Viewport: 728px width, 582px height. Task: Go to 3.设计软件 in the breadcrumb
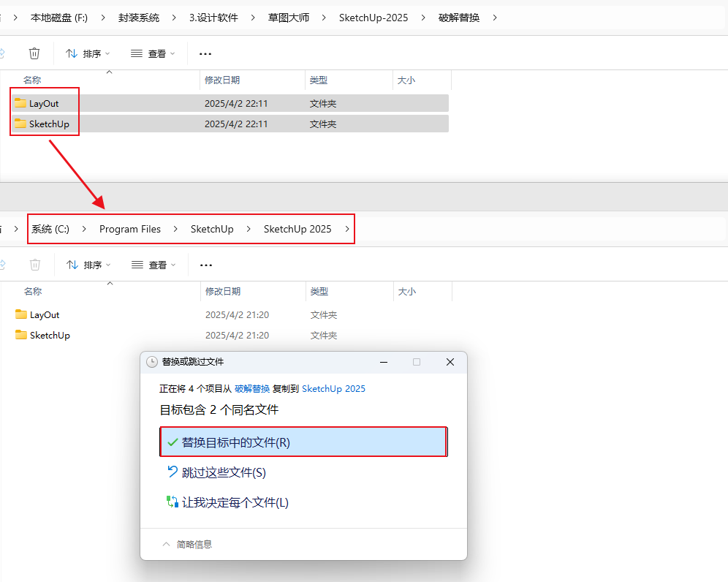click(213, 18)
